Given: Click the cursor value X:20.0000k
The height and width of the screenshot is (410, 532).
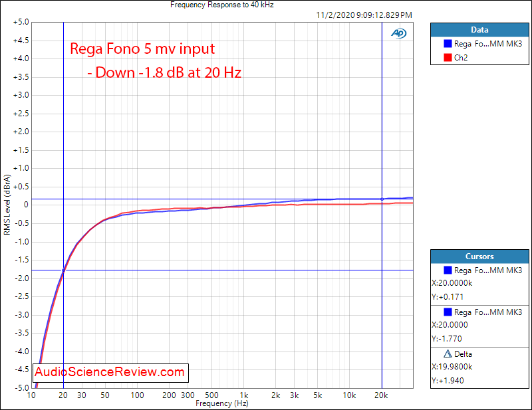Looking at the screenshot, I should (x=452, y=283).
